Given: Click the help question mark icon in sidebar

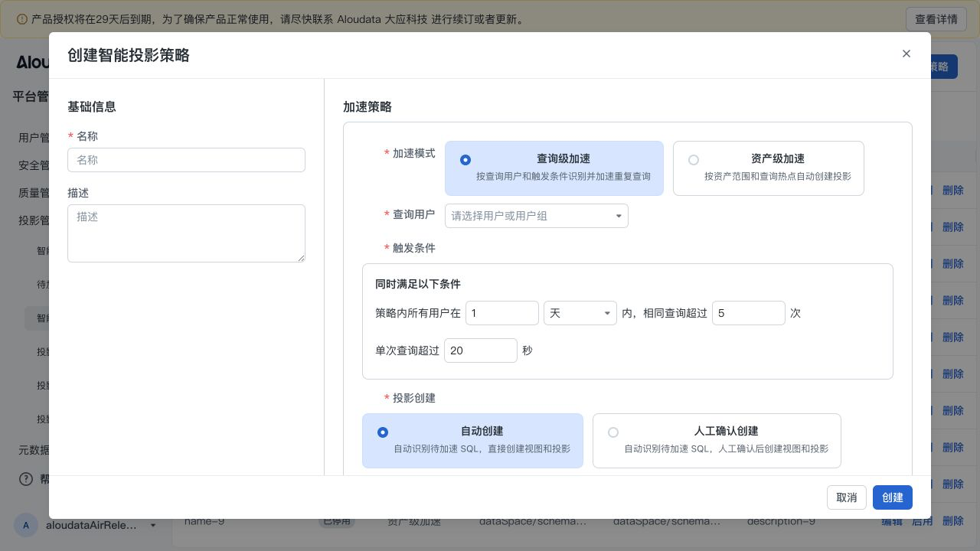Looking at the screenshot, I should 26,479.
